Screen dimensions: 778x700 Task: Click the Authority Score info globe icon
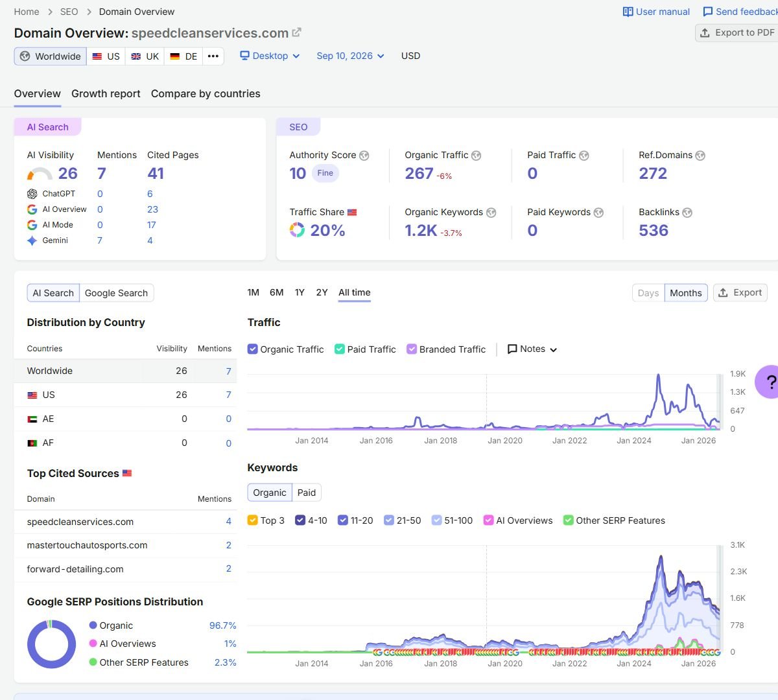[364, 156]
